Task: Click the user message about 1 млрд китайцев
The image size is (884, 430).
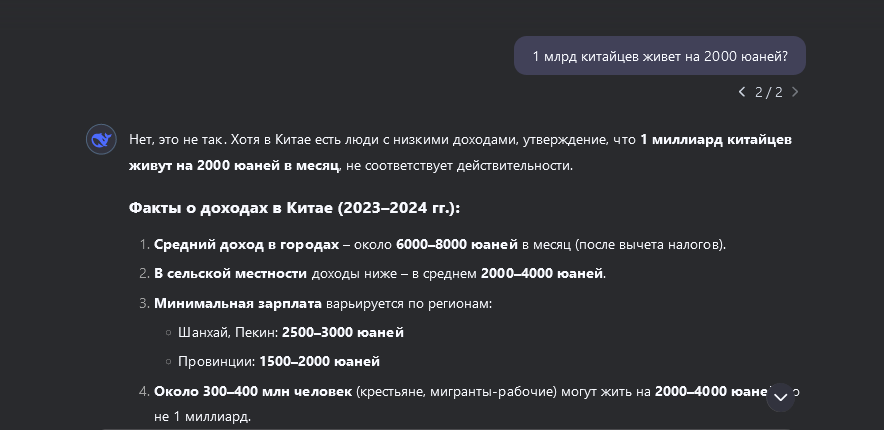Action: coord(659,56)
